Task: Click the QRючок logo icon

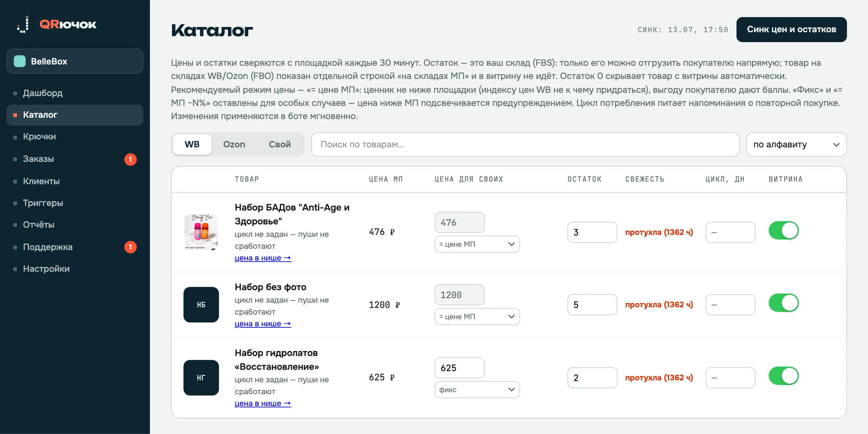Action: pos(23,24)
